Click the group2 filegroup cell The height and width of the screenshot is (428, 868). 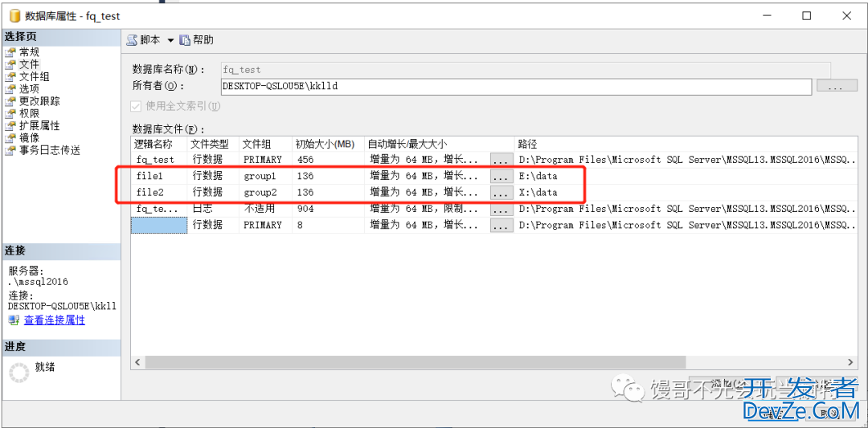click(265, 193)
